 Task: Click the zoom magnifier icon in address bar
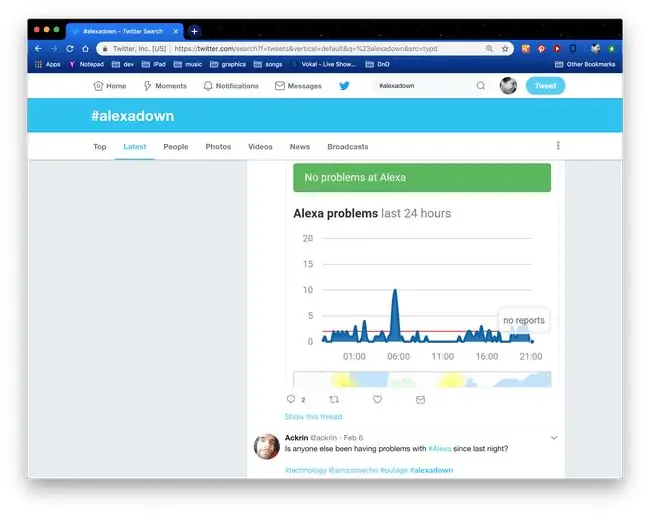pos(489,49)
